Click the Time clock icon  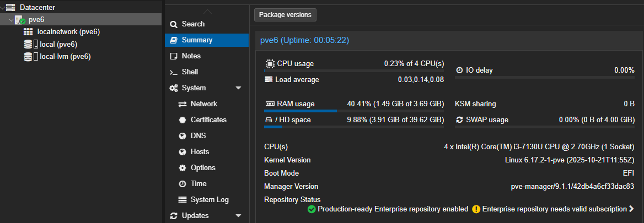tap(182, 184)
